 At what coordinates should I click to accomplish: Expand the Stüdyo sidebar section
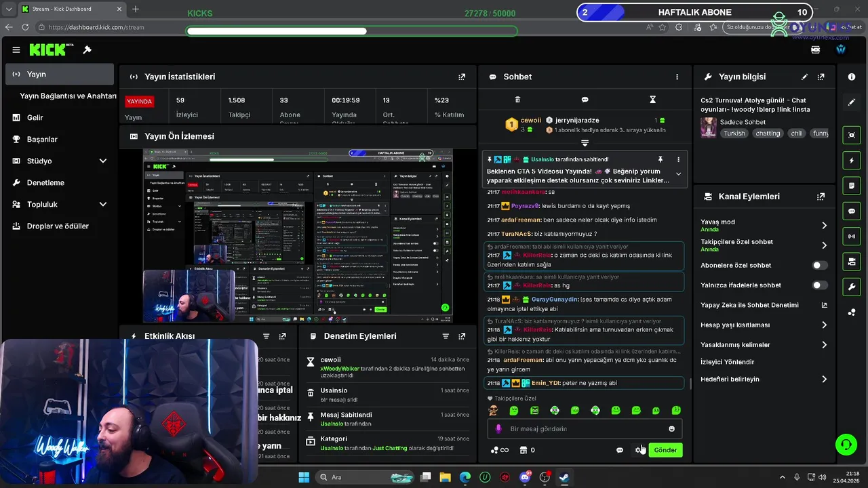pyautogui.click(x=103, y=161)
